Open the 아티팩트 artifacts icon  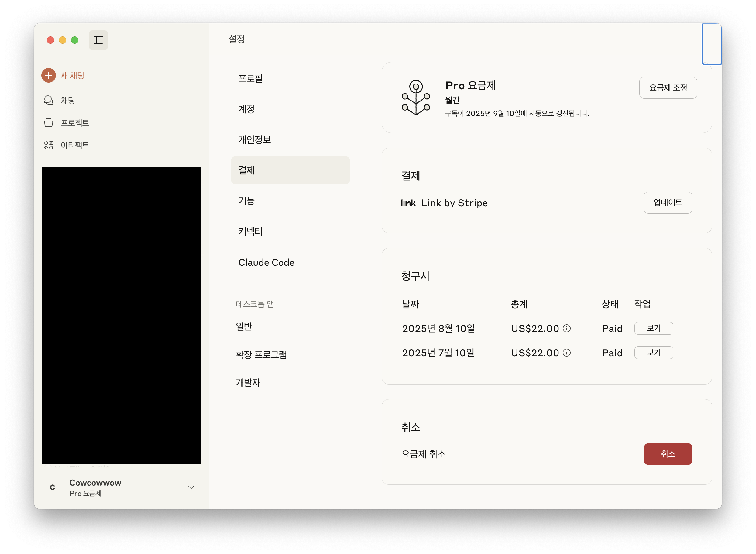tap(49, 145)
